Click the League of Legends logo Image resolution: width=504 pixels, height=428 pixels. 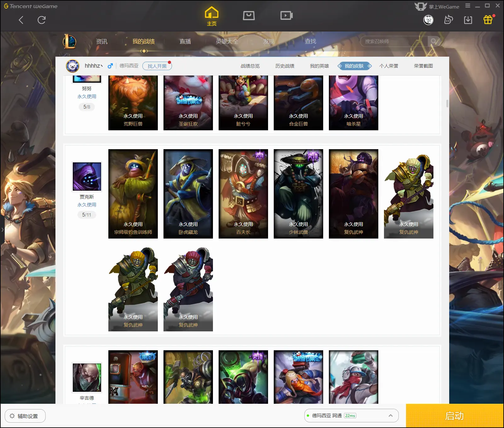(x=69, y=41)
